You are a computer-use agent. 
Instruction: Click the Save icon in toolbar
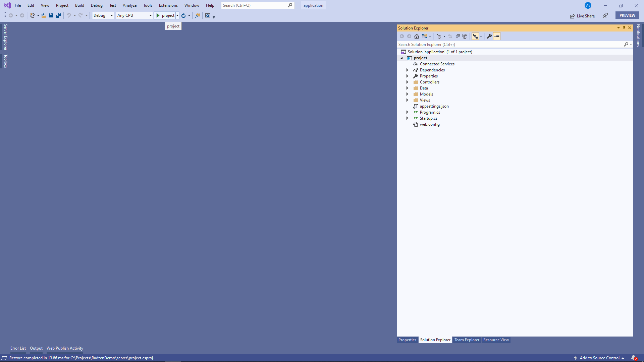point(51,15)
